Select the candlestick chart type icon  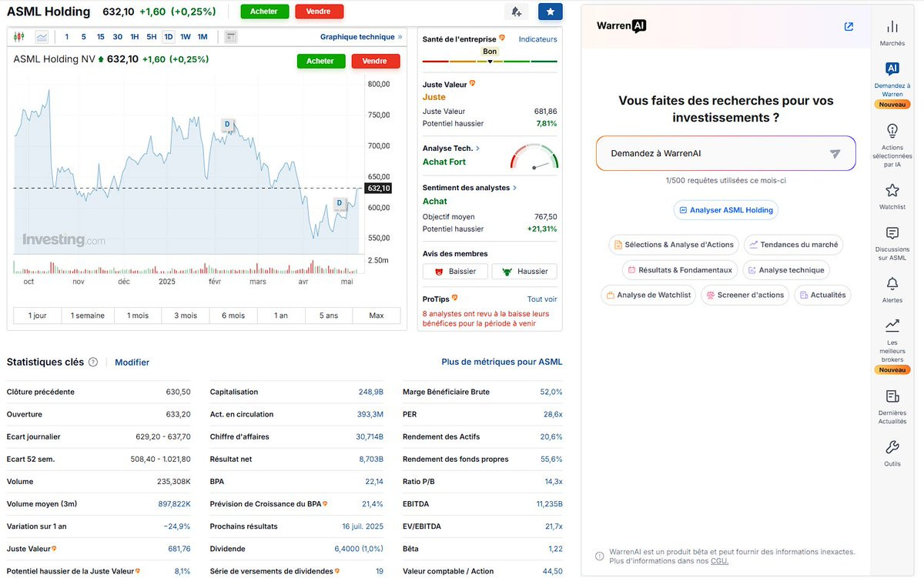(20, 37)
